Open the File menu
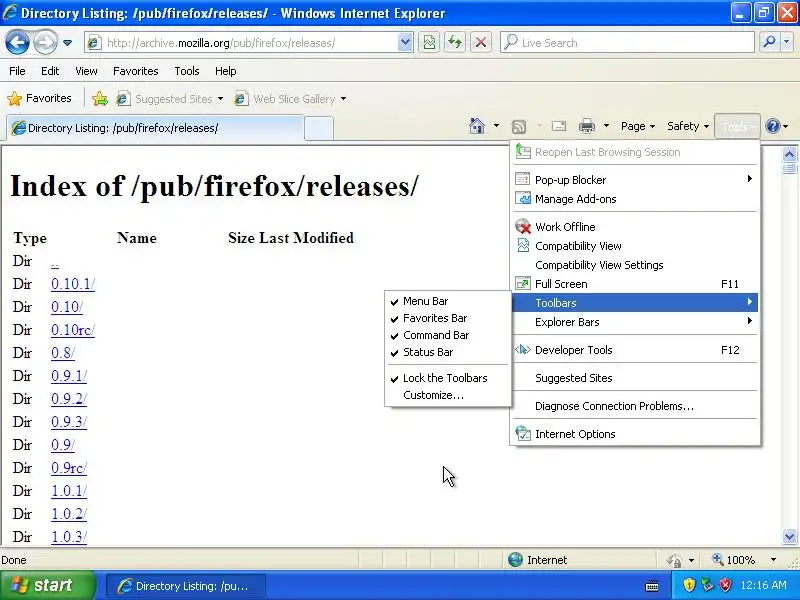 click(17, 71)
